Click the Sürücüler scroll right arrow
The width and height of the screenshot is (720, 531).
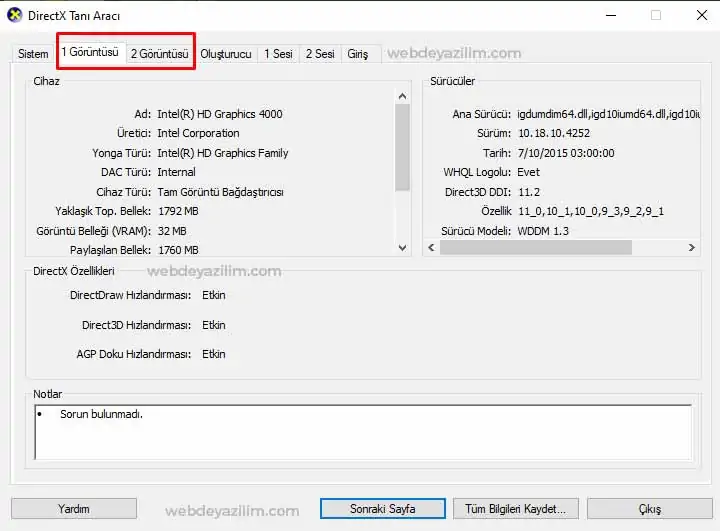[x=692, y=248]
